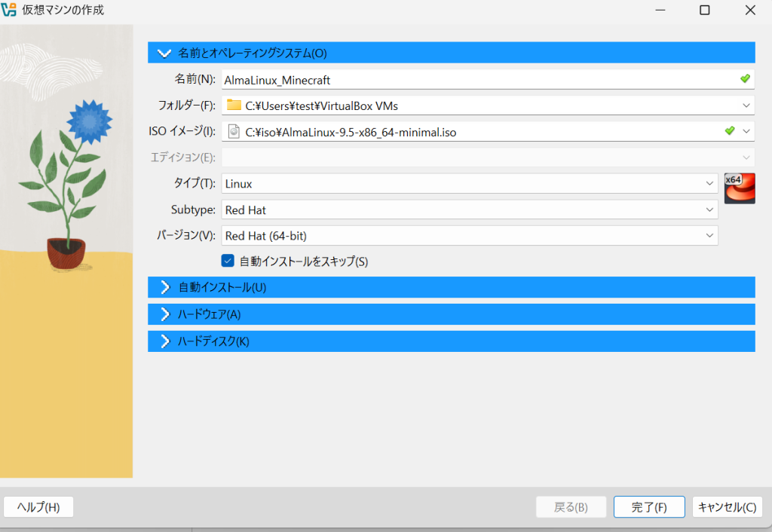The width and height of the screenshot is (772, 532).
Task: Click the VirtualBox logo in title bar
Action: click(8, 9)
